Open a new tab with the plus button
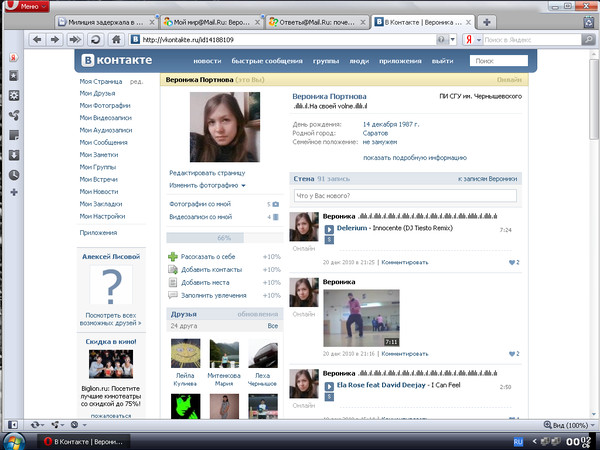 [486, 22]
